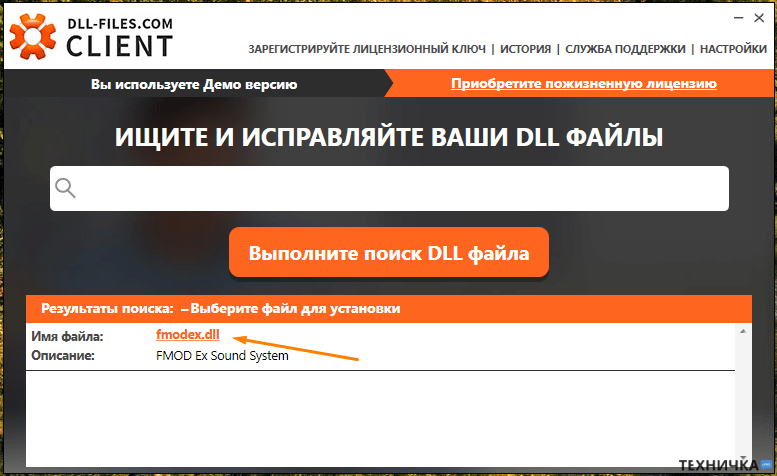Click the results list scroll down arrow
This screenshot has height=476, width=777.
[743, 458]
